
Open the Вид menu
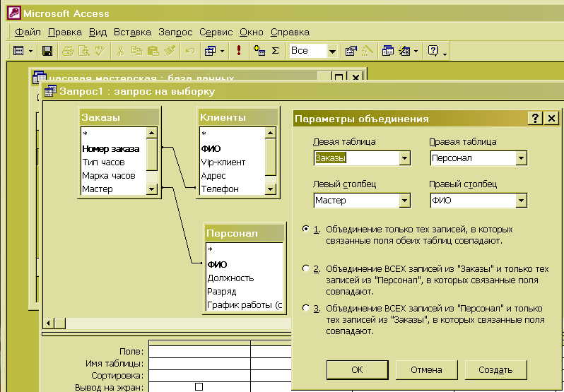click(x=98, y=32)
